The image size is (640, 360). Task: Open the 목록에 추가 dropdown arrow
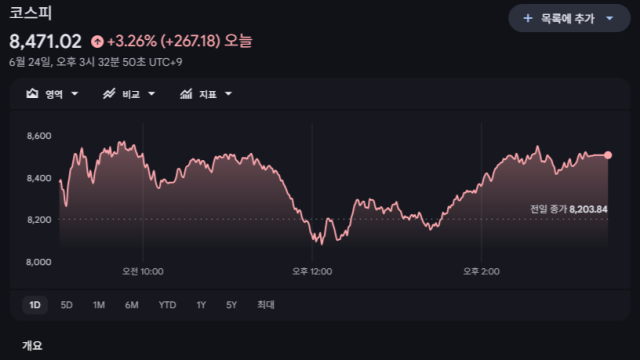pos(609,18)
